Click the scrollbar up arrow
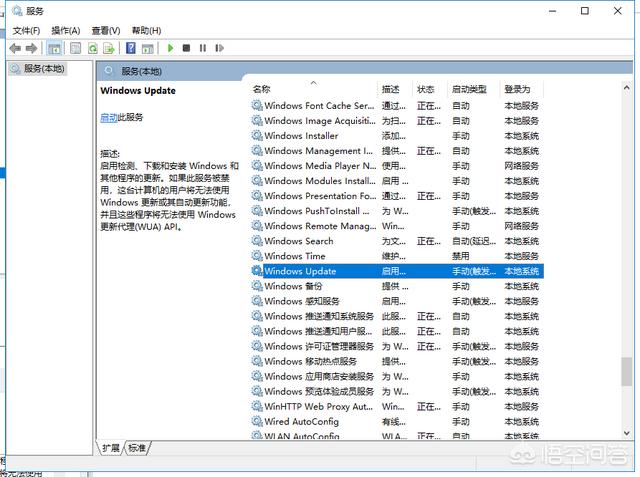The image size is (640, 477). 627,87
